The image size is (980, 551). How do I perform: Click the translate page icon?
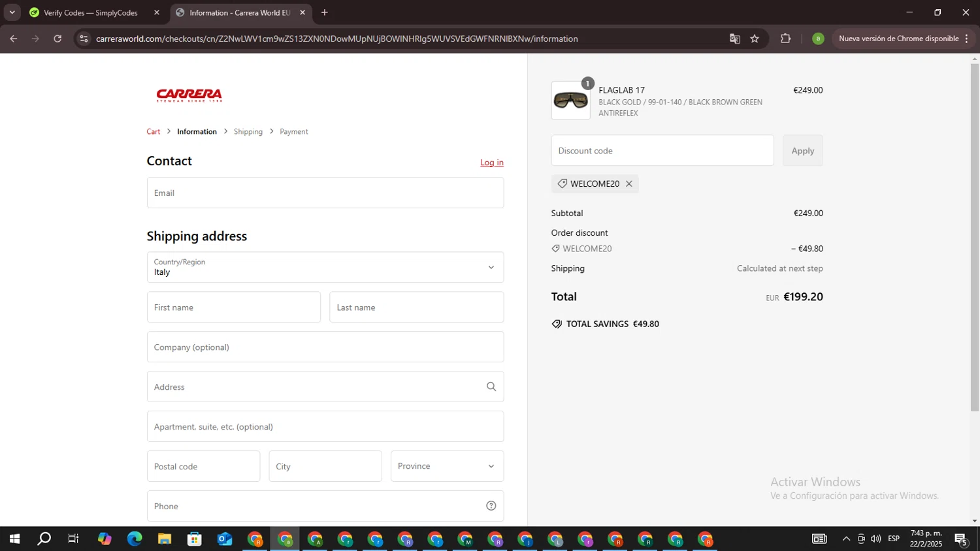735,39
